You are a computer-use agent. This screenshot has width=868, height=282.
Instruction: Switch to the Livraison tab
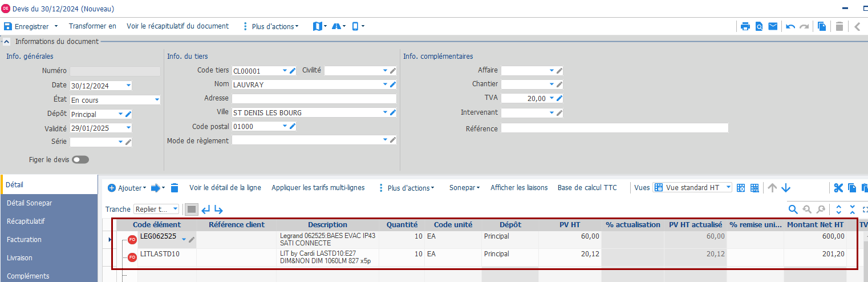[x=49, y=258]
